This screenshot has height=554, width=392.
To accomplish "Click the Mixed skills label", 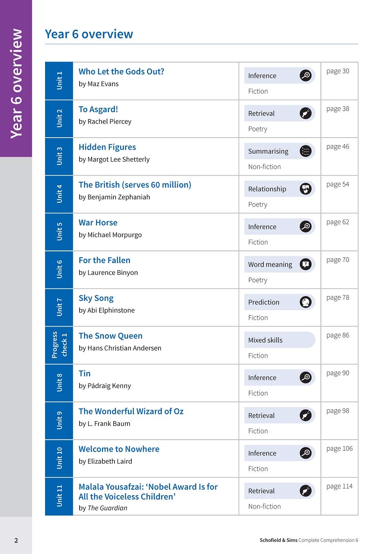I will (x=265, y=340).
